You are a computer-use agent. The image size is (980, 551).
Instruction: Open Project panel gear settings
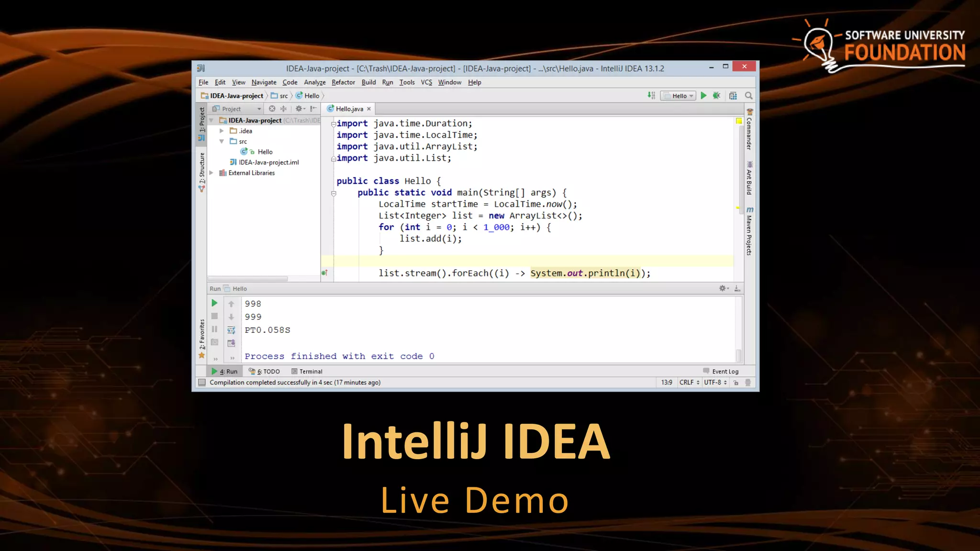click(300, 109)
